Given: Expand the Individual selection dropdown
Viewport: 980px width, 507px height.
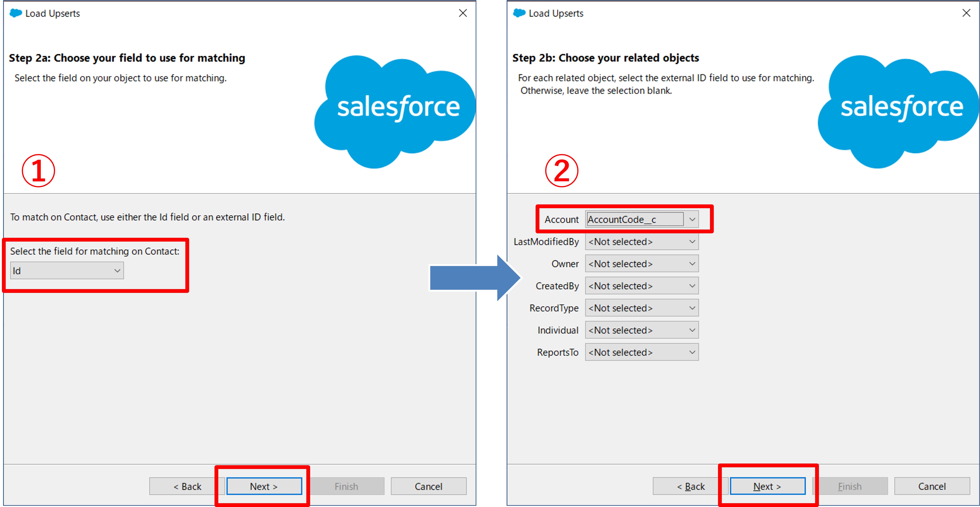Looking at the screenshot, I should (642, 330).
